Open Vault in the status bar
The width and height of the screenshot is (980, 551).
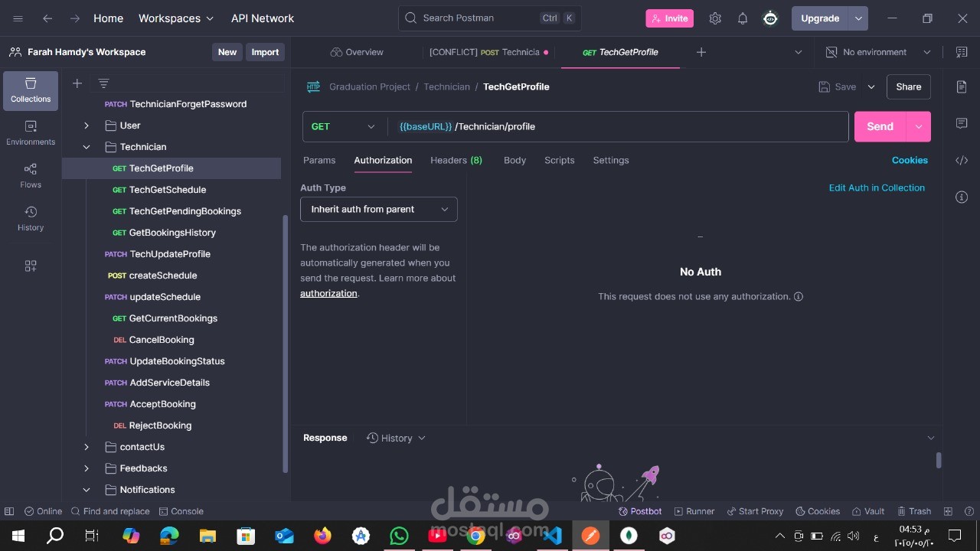click(x=867, y=511)
